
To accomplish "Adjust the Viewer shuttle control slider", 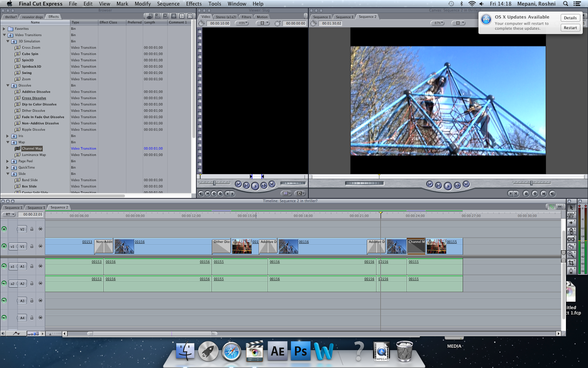I will (x=215, y=183).
